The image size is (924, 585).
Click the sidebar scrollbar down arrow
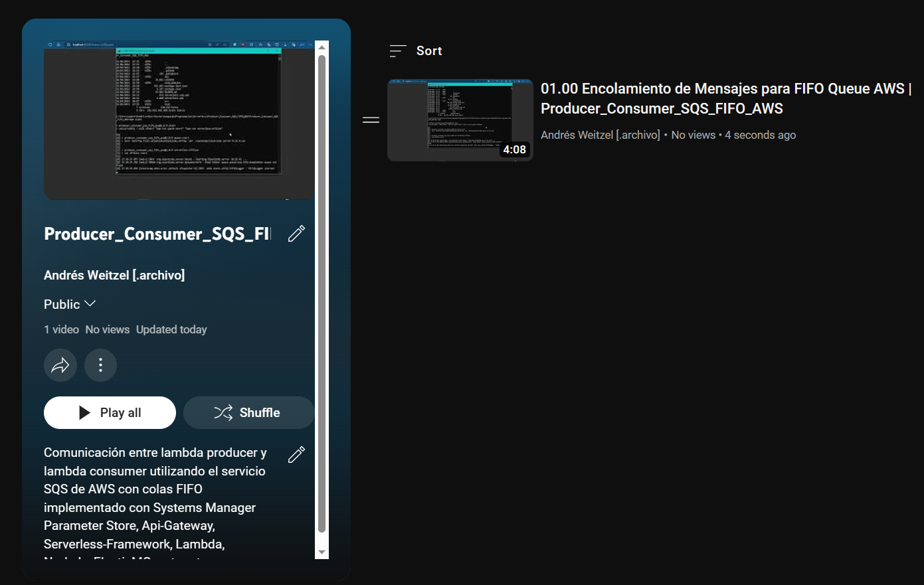pos(322,552)
